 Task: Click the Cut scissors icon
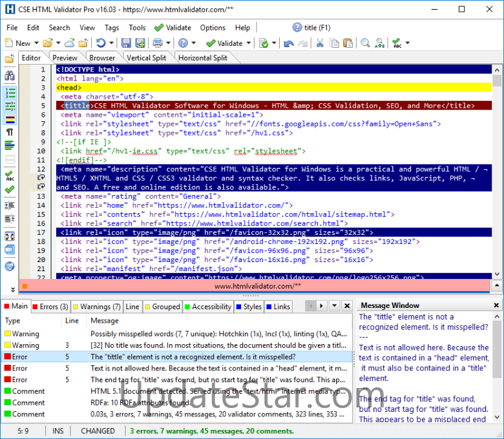(x=319, y=43)
